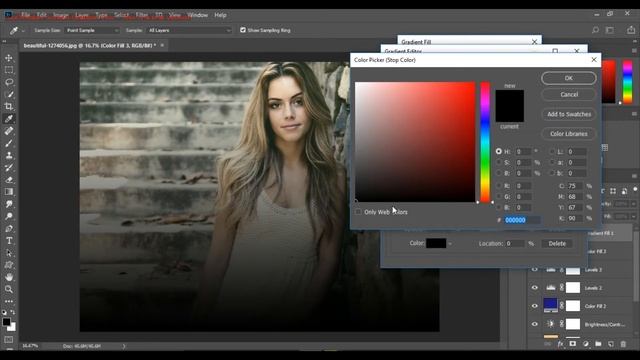Click OK in Color Picker
This screenshot has height=360, width=640.
coord(569,78)
